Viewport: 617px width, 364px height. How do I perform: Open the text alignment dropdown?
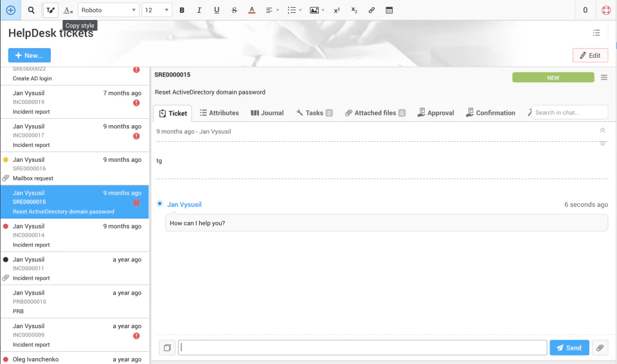(x=273, y=10)
